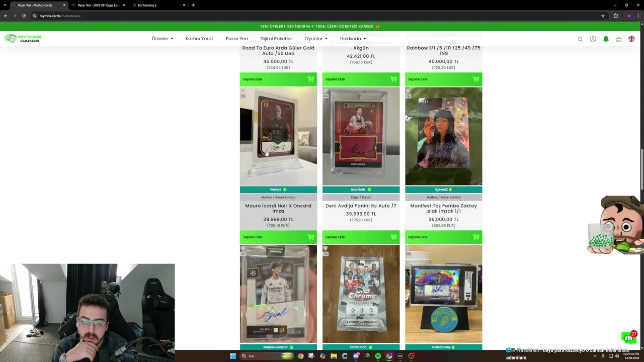Expand the Ürünler dropdown menu
Viewport: 644px width, 362px height.
pyautogui.click(x=162, y=39)
